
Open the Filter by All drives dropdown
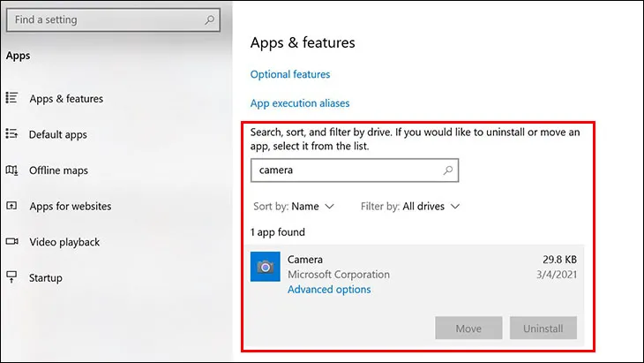click(x=410, y=207)
